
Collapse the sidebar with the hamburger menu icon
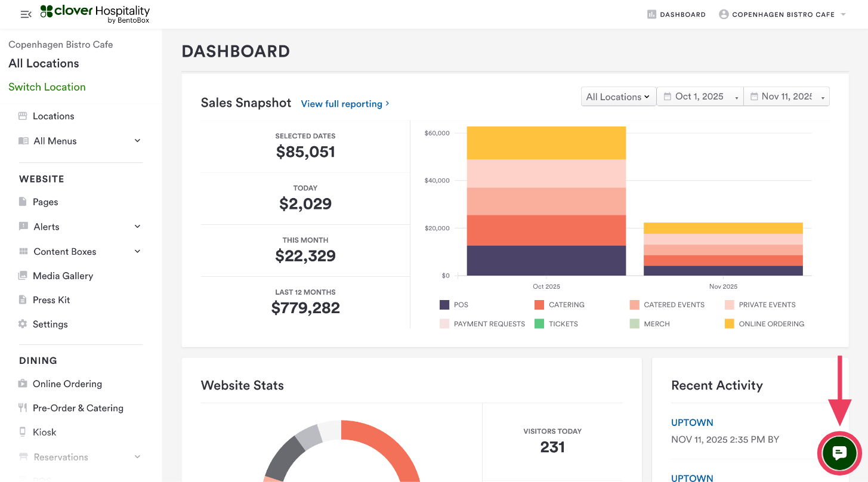coord(26,14)
